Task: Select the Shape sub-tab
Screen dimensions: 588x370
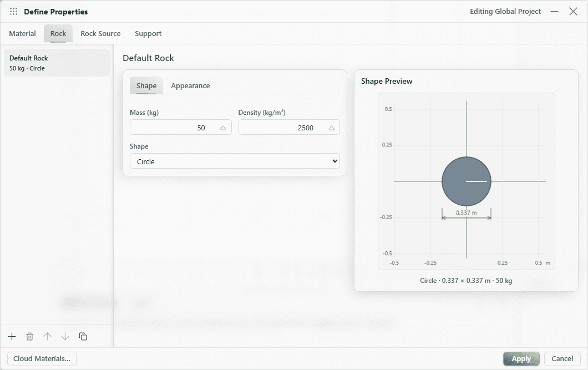Action: (146, 85)
